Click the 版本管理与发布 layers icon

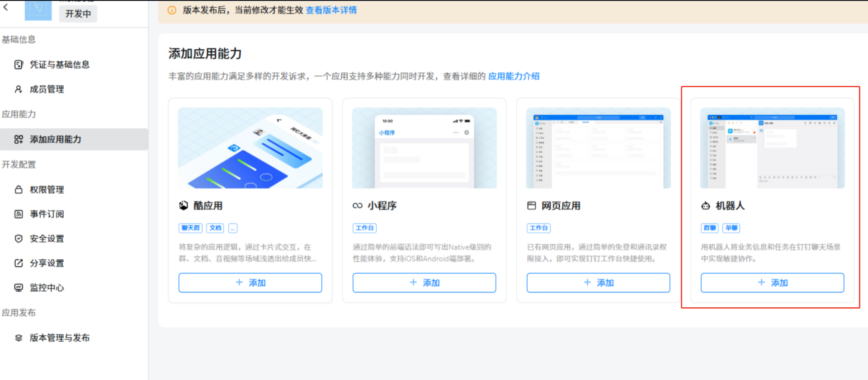(x=19, y=338)
